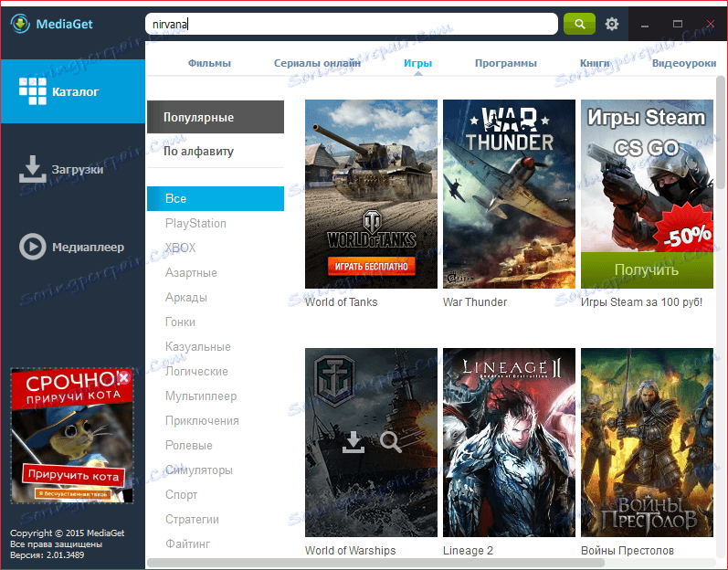
Task: Filter games by Мультиплеер
Action: coord(201,396)
